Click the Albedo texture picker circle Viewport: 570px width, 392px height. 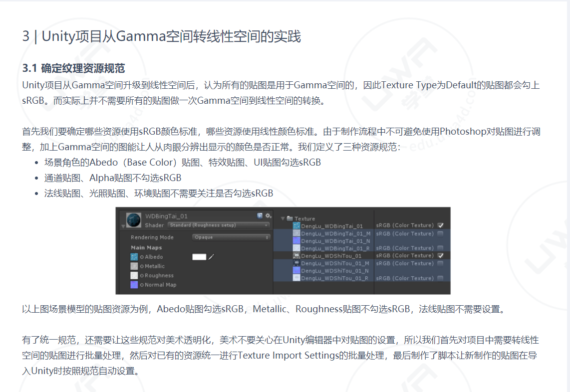click(x=142, y=257)
